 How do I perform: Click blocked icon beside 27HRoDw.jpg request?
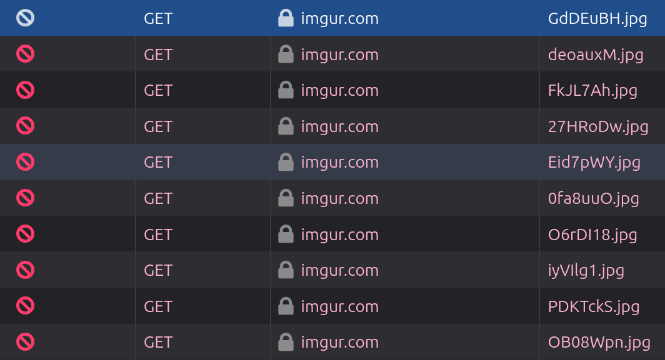(25, 126)
